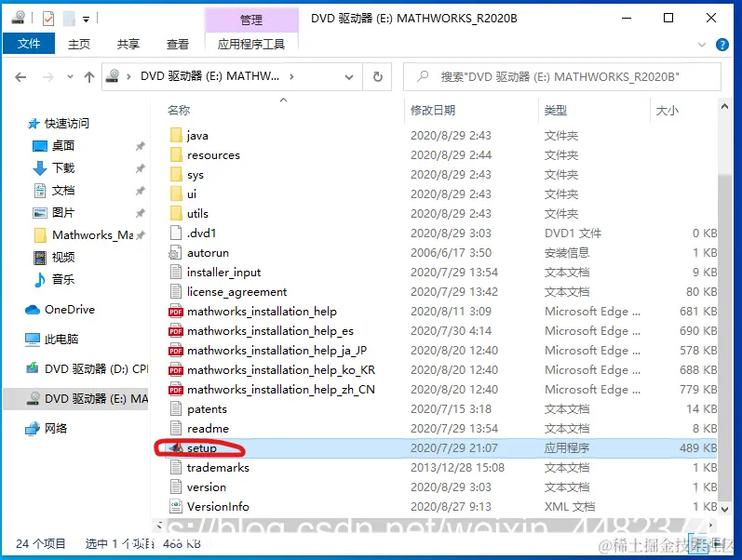Screen dimensions: 742x560
Task: Open 音乐 in navigation pane
Action: tap(63, 279)
